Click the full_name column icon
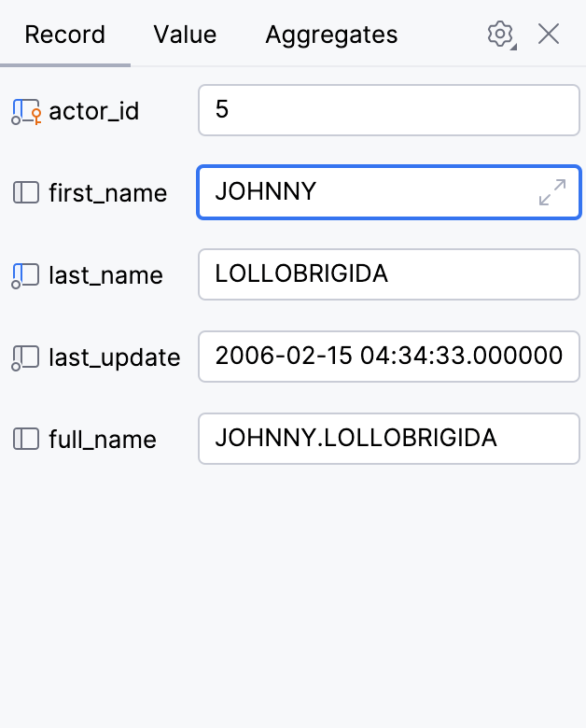This screenshot has height=728, width=586. coord(26,440)
